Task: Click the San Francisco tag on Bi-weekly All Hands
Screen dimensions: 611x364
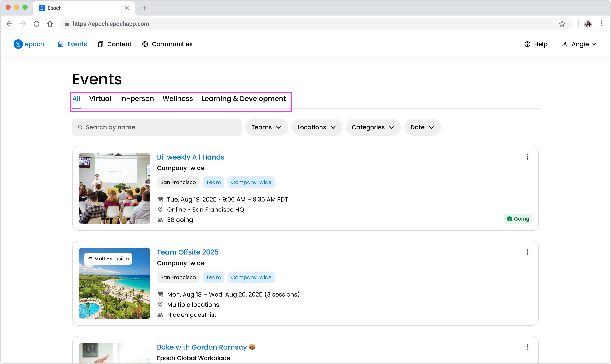Action: click(178, 182)
